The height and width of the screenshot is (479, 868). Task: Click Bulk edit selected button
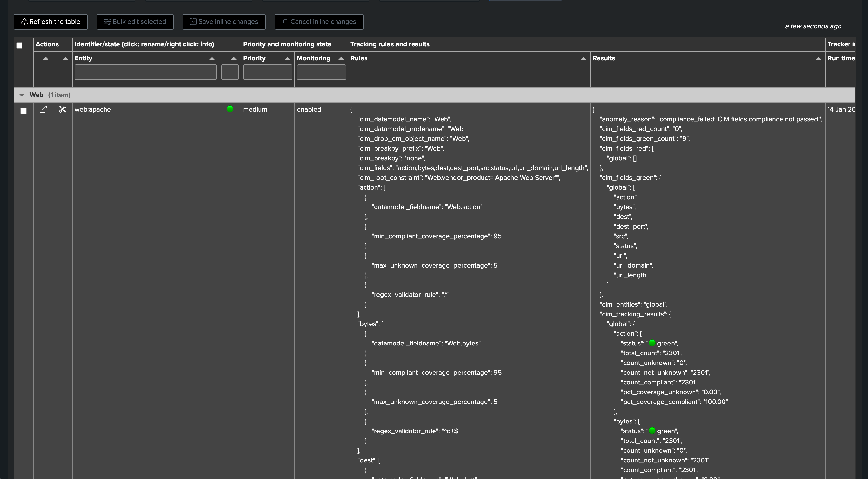tap(135, 22)
